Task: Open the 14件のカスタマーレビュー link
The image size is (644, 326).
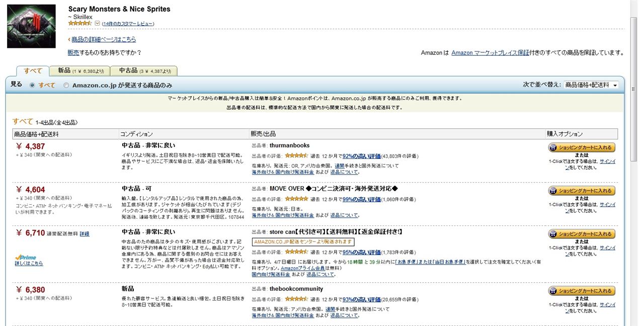Action: (x=128, y=24)
